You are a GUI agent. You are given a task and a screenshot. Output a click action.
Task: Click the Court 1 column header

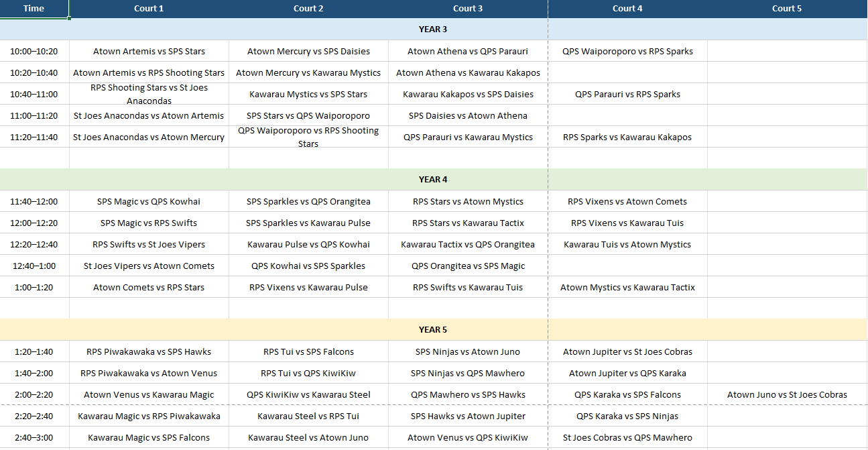(149, 9)
